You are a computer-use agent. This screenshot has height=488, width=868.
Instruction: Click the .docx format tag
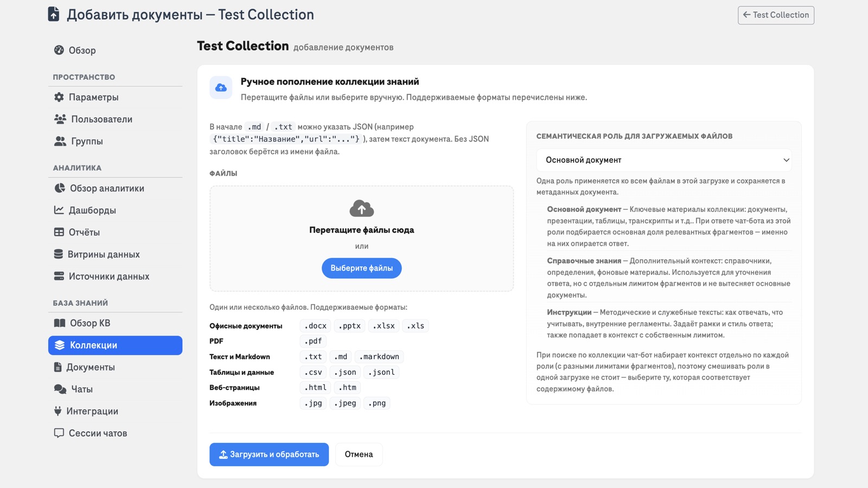click(315, 326)
